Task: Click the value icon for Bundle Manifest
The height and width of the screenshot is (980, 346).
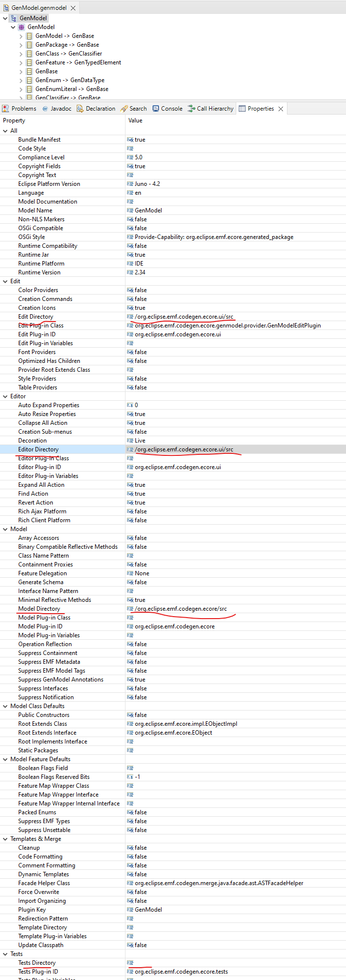Action: point(130,140)
